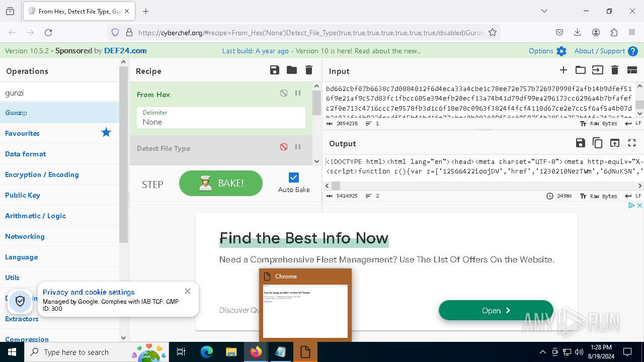This screenshot has width=644, height=362.
Task: Disable the From Hex operation
Action: click(284, 93)
